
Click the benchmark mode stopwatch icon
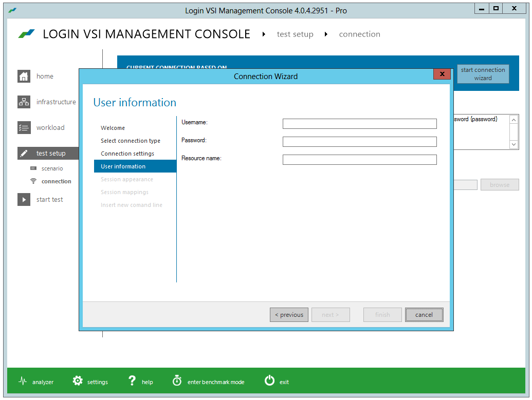tap(177, 380)
